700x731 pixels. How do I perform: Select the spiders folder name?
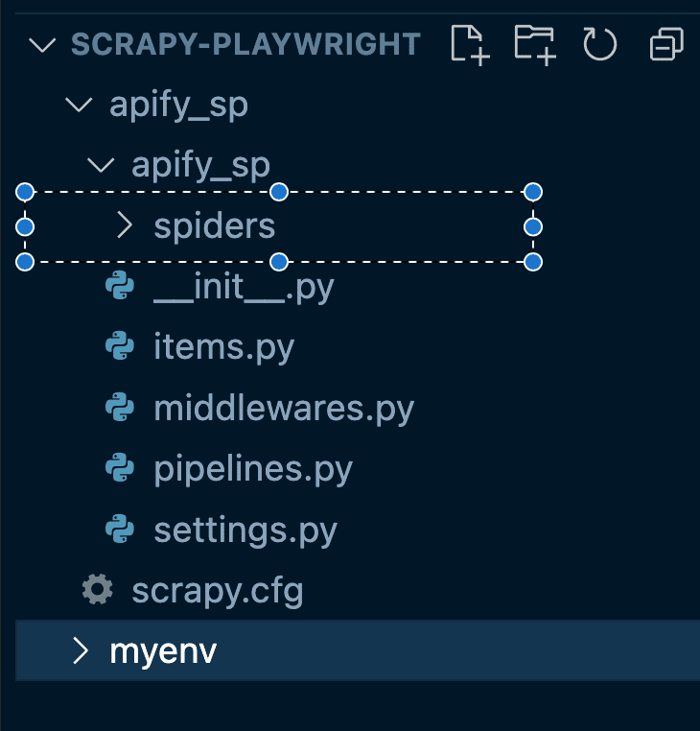[215, 225]
